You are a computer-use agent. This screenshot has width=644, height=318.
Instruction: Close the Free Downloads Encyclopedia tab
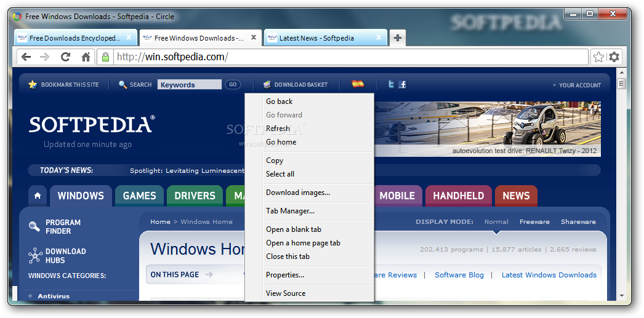point(129,38)
